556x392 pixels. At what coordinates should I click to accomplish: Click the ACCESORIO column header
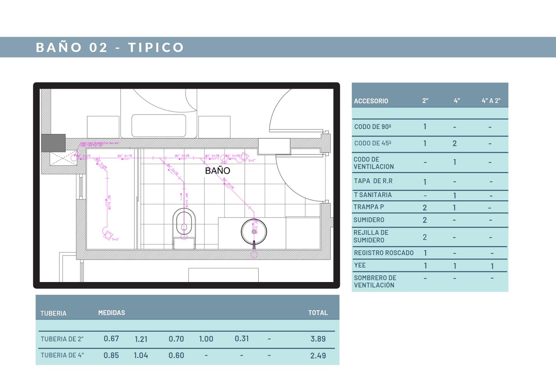coord(371,101)
